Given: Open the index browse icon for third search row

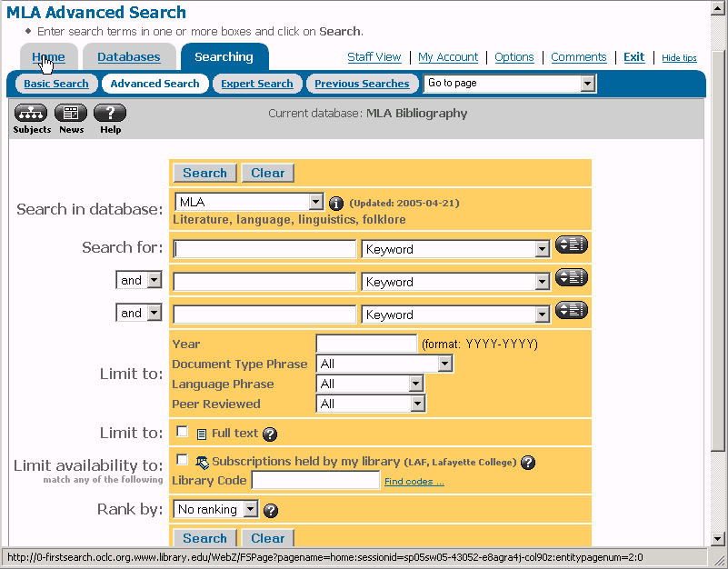Looking at the screenshot, I should coord(572,310).
